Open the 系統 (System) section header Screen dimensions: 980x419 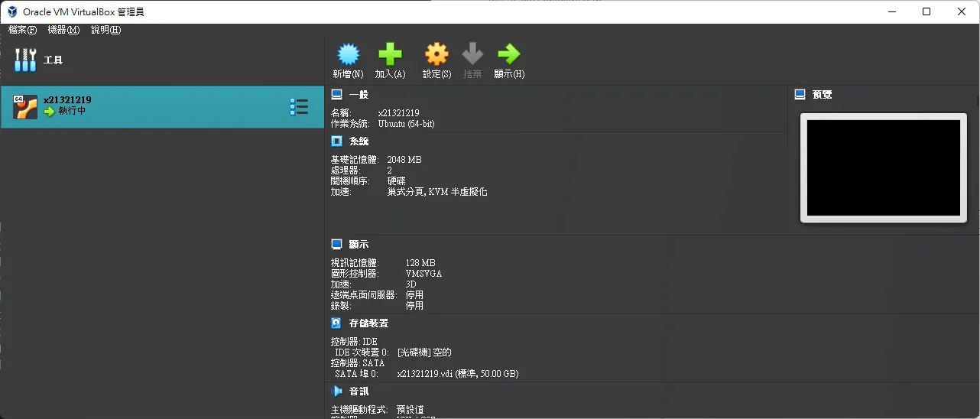(359, 141)
